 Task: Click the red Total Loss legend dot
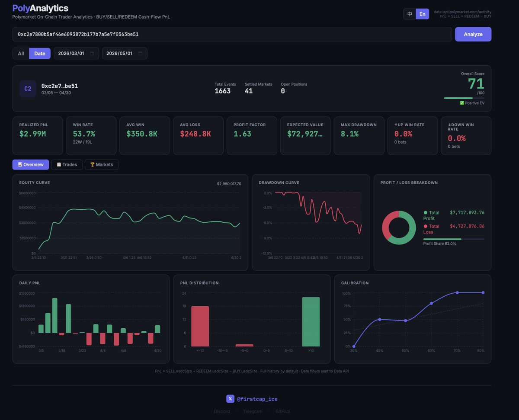426,226
